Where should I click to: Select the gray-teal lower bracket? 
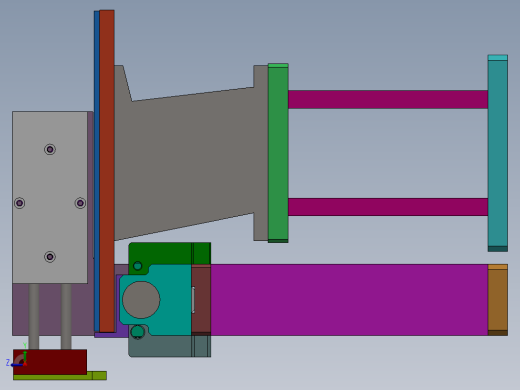(169, 346)
